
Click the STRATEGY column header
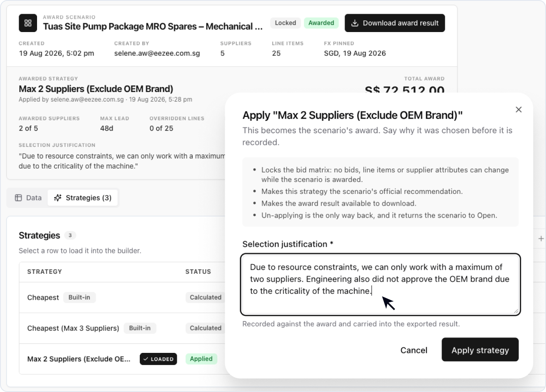click(x=45, y=272)
